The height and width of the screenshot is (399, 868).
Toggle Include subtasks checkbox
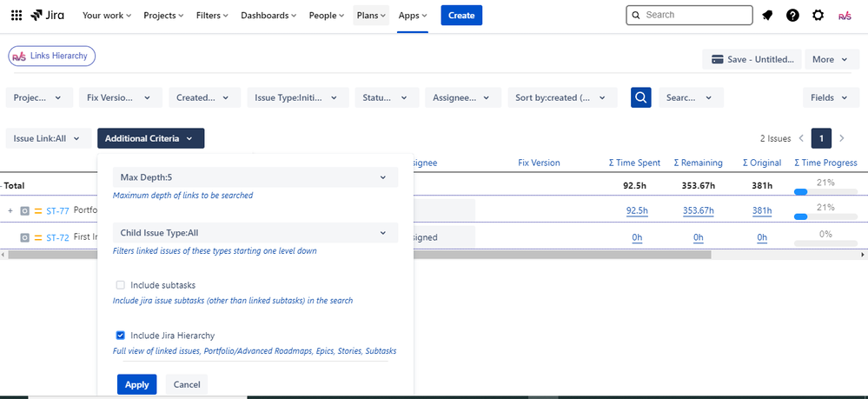coord(120,285)
